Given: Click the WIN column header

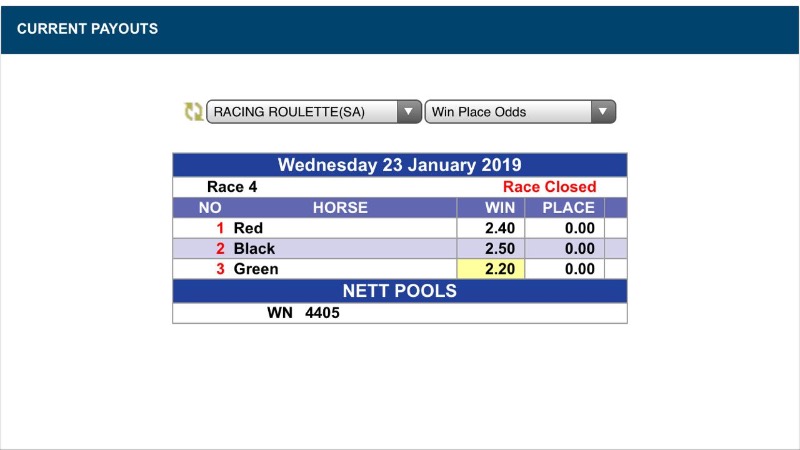Looking at the screenshot, I should [x=499, y=208].
